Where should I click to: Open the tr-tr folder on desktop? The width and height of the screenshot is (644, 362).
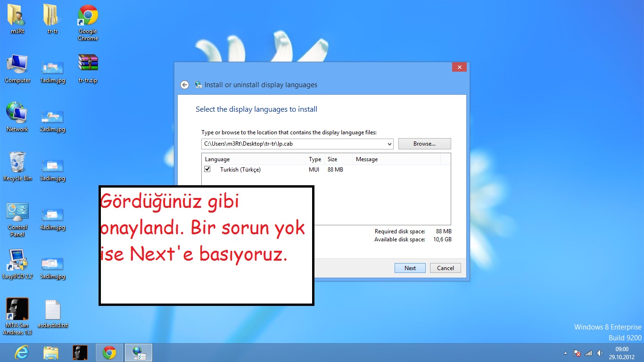52,19
